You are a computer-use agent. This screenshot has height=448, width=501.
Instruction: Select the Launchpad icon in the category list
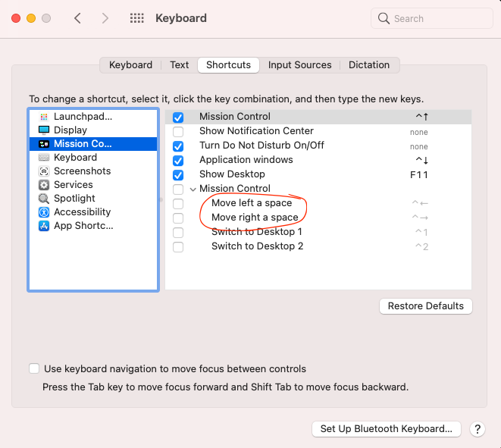[44, 117]
